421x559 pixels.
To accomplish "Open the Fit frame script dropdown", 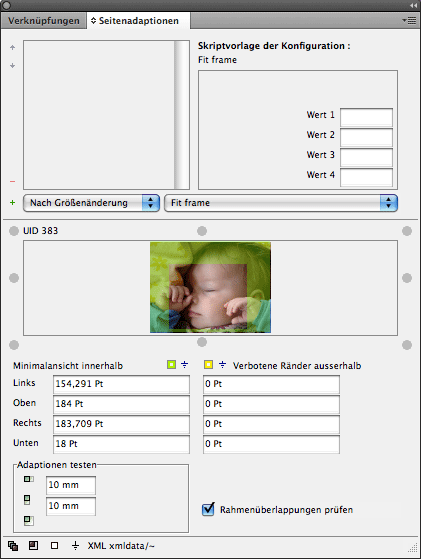I will 281,203.
